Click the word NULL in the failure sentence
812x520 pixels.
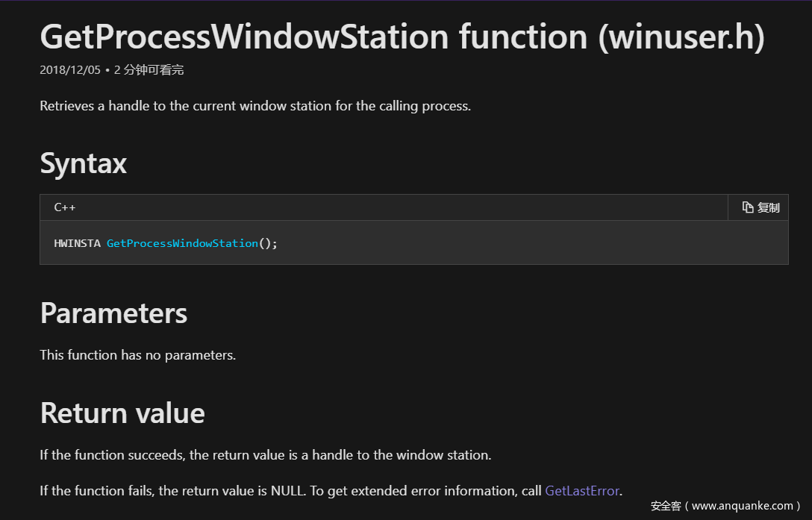click(x=289, y=491)
